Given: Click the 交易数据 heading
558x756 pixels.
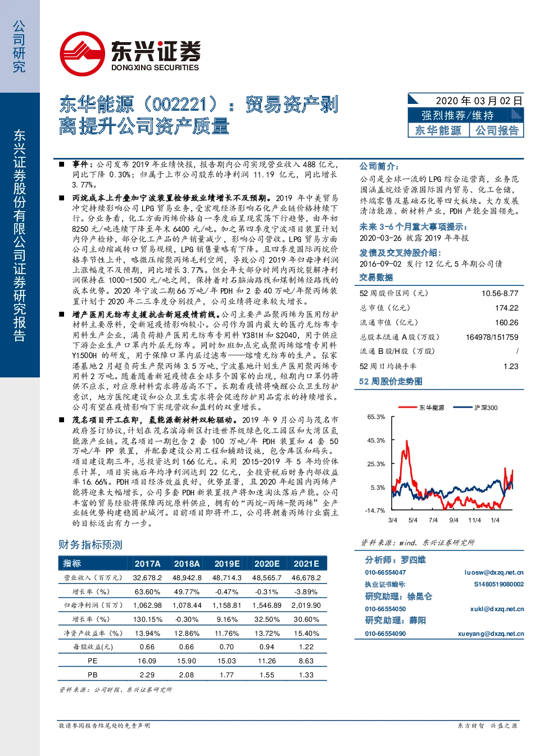Looking at the screenshot, I should [376, 277].
